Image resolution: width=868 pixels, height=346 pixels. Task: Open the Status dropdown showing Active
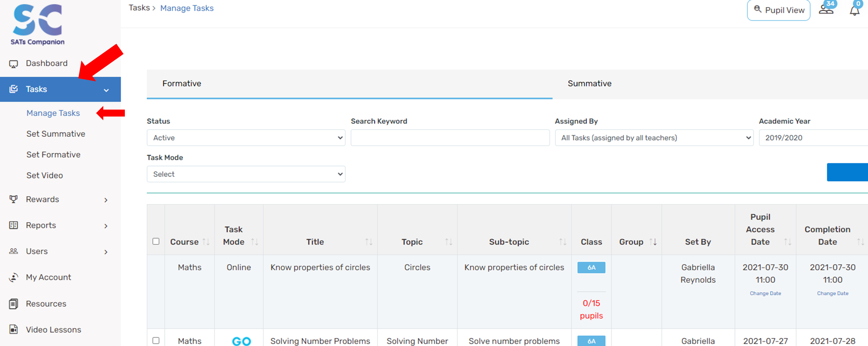(246, 138)
